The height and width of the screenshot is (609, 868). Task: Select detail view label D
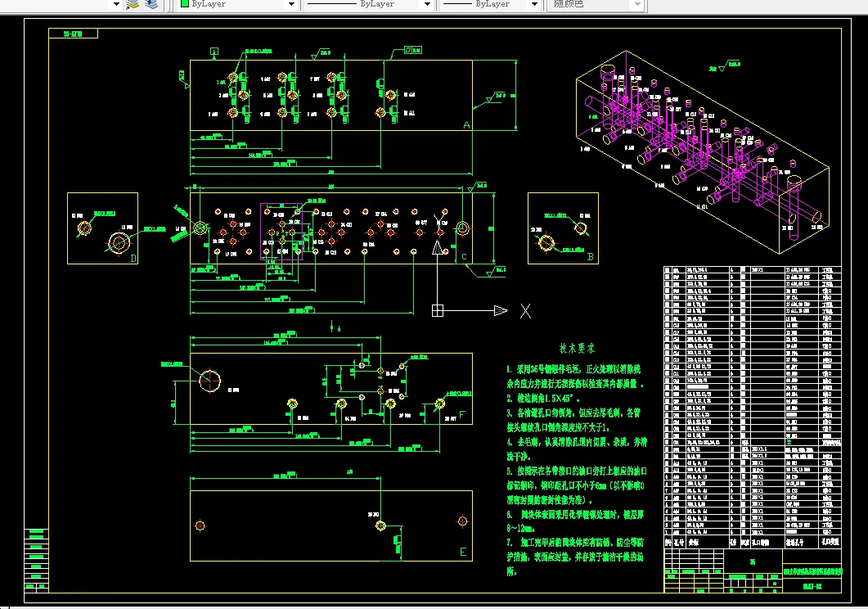coord(133,258)
